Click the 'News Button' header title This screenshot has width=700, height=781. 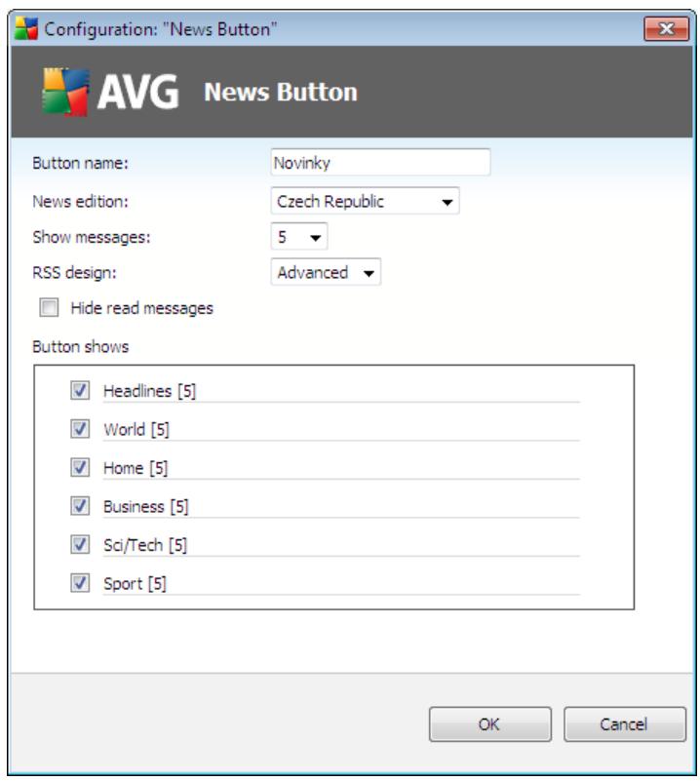point(281,93)
